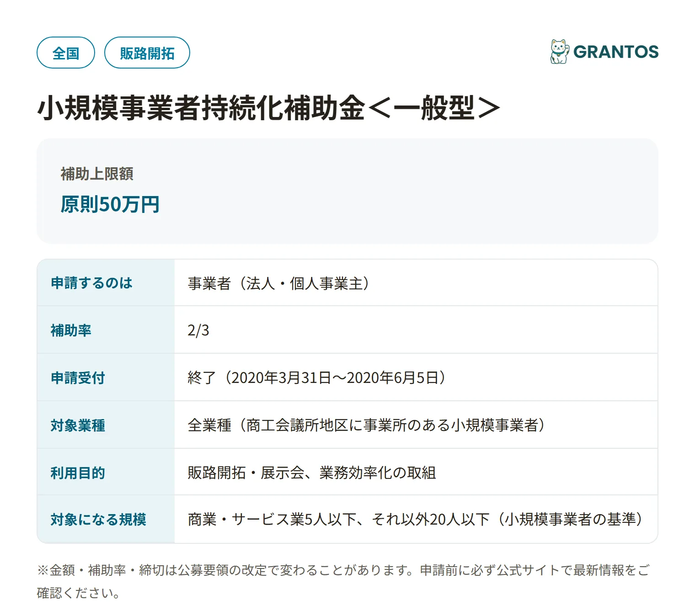The width and height of the screenshot is (695, 616).
Task: Select the title 小規模事業者持続化補助金＜一般型＞
Action: tap(269, 108)
